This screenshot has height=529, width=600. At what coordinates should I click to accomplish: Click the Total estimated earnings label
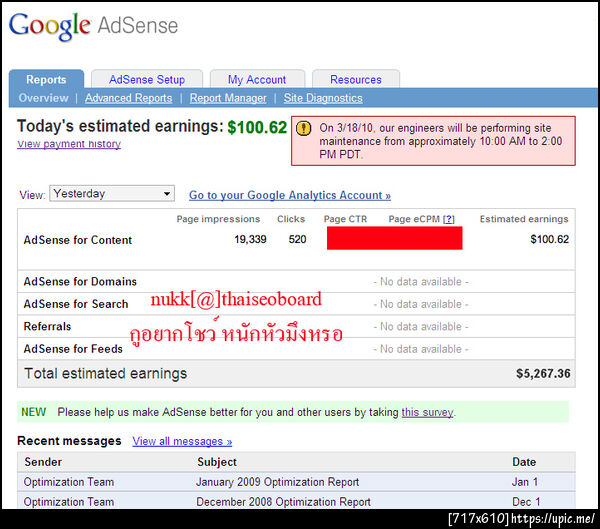click(106, 374)
